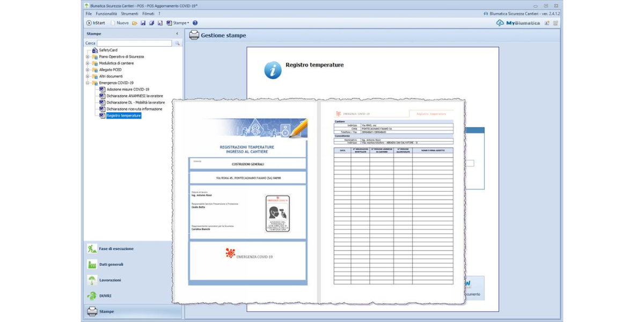Image resolution: width=644 pixels, height=322 pixels.
Task: Collapse the Emergenza COVID-19 folder
Action: [x=87, y=83]
